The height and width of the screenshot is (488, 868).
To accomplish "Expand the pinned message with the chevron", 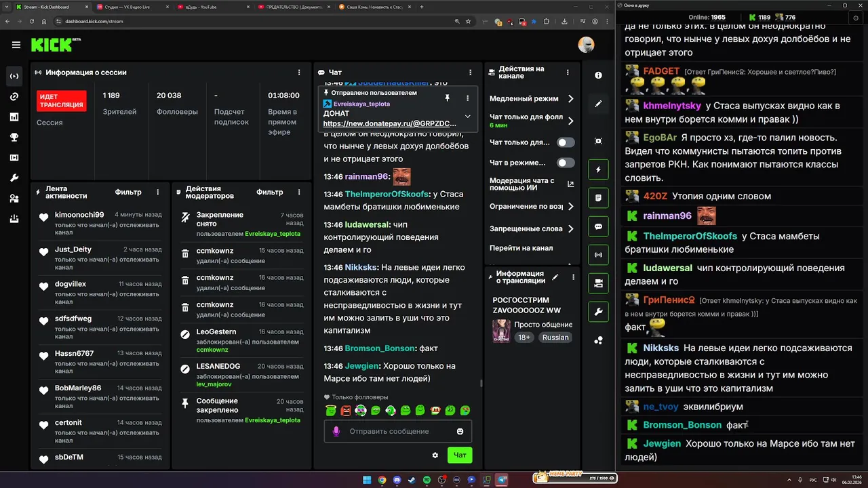I will 467,117.
